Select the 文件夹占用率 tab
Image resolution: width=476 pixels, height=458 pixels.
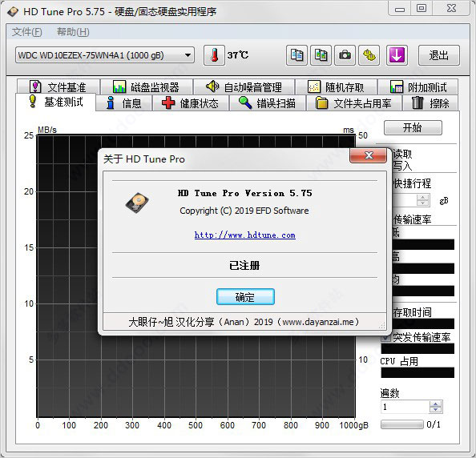(353, 103)
